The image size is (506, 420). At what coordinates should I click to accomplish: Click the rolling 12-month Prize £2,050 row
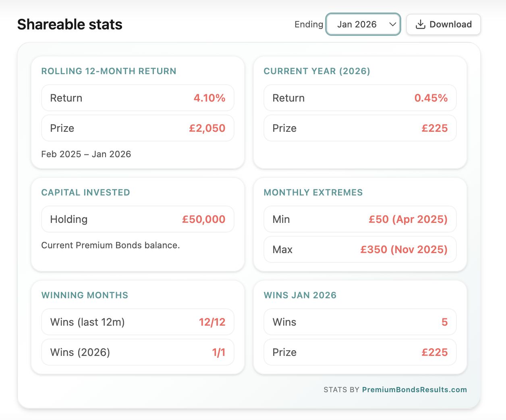[x=137, y=128]
